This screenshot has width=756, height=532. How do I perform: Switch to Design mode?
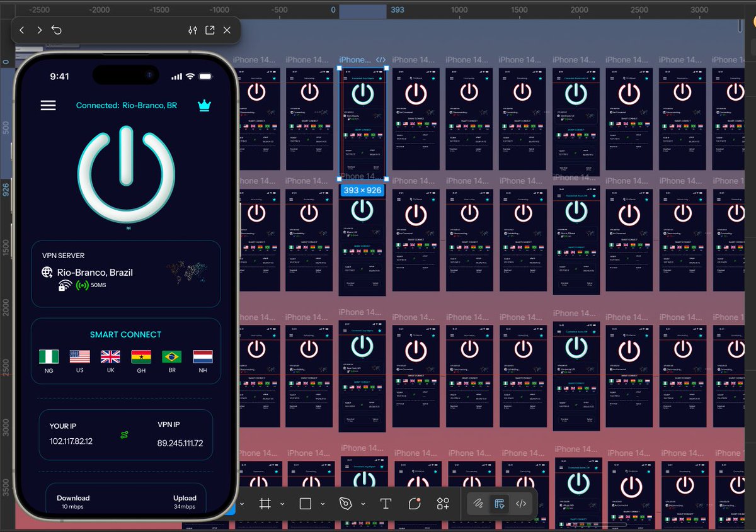coord(500,504)
